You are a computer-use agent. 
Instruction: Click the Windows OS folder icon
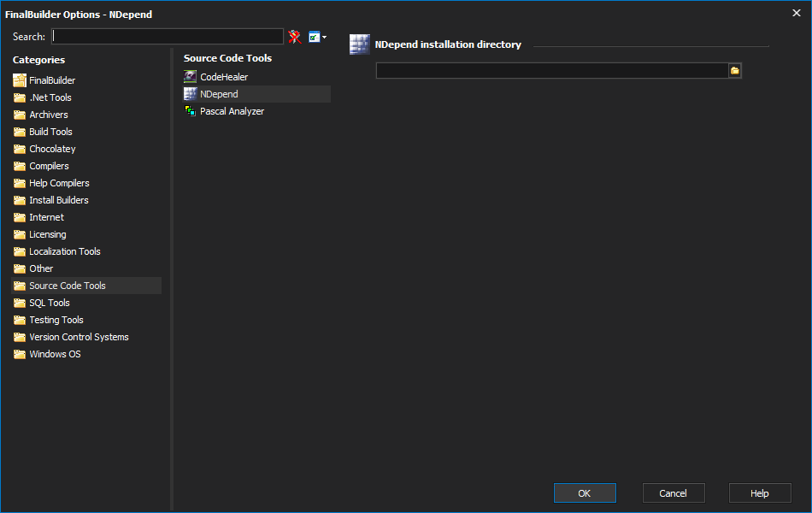coord(20,354)
